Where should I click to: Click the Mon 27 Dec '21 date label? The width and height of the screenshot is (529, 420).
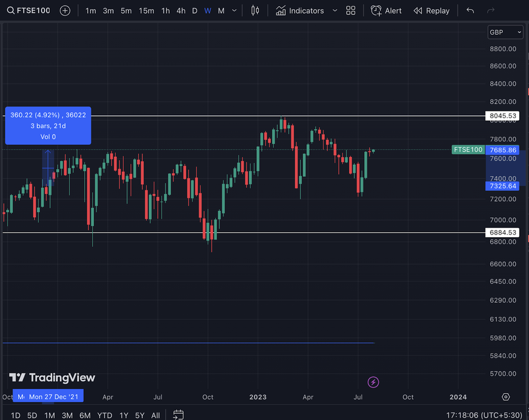point(54,397)
